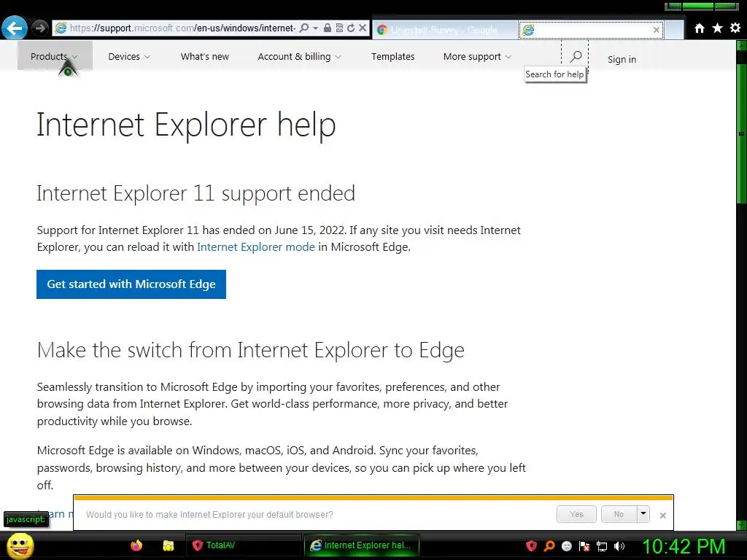747x560 pixels.
Task: Click the address bar URL field
Action: coord(182,28)
